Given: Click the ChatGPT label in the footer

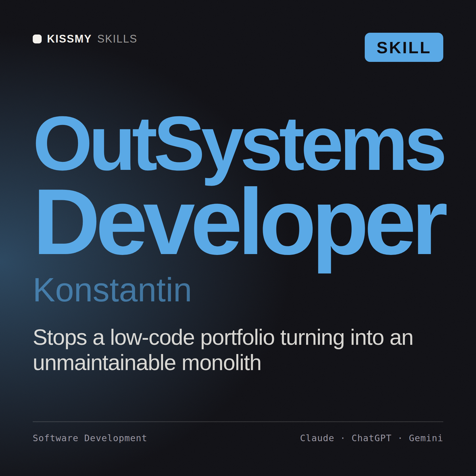Looking at the screenshot, I should tap(371, 438).
